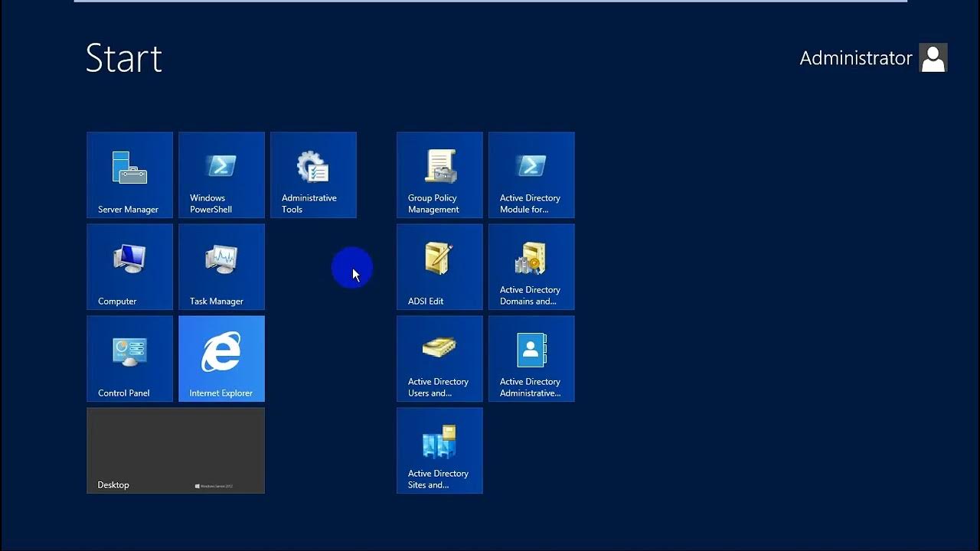Image resolution: width=980 pixels, height=551 pixels.
Task: Open Active Directory Administrative Center tile
Action: [532, 359]
